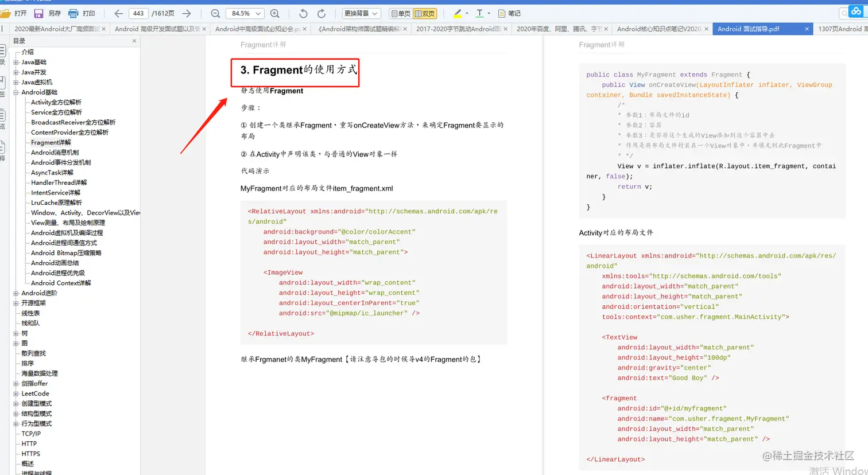Screen dimensions: 868x475
Task: Select Fragment详解 in outline
Action: click(51, 142)
